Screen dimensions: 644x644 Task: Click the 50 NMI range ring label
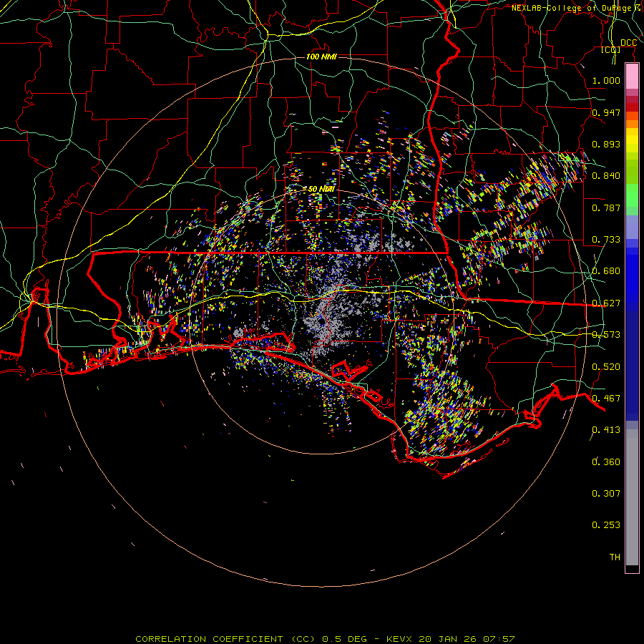[x=321, y=190]
